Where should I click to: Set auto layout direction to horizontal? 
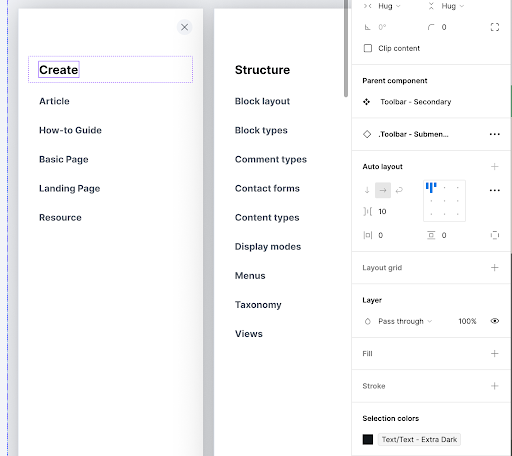click(383, 190)
